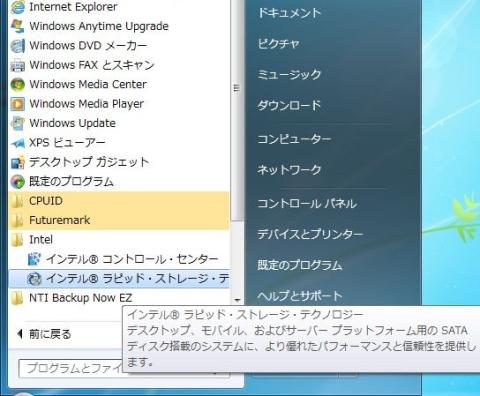The width and height of the screenshot is (480, 396).
Task: Open ヘルプとサポート
Action: (300, 296)
